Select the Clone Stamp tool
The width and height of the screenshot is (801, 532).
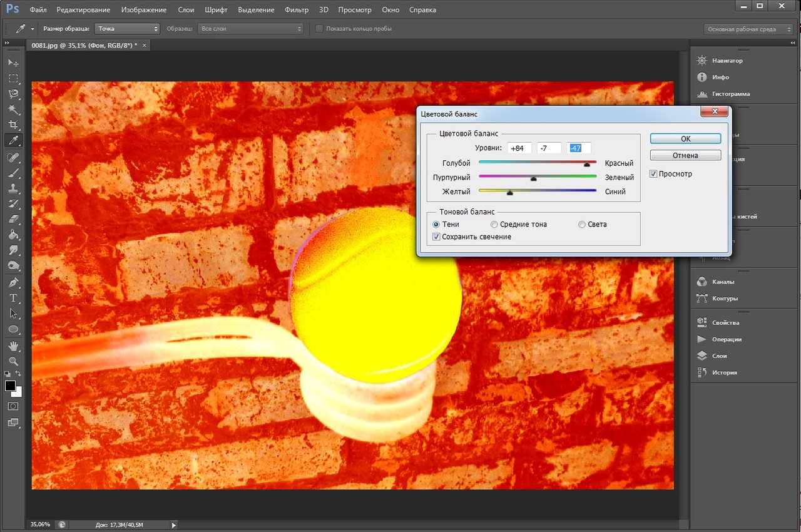point(13,188)
